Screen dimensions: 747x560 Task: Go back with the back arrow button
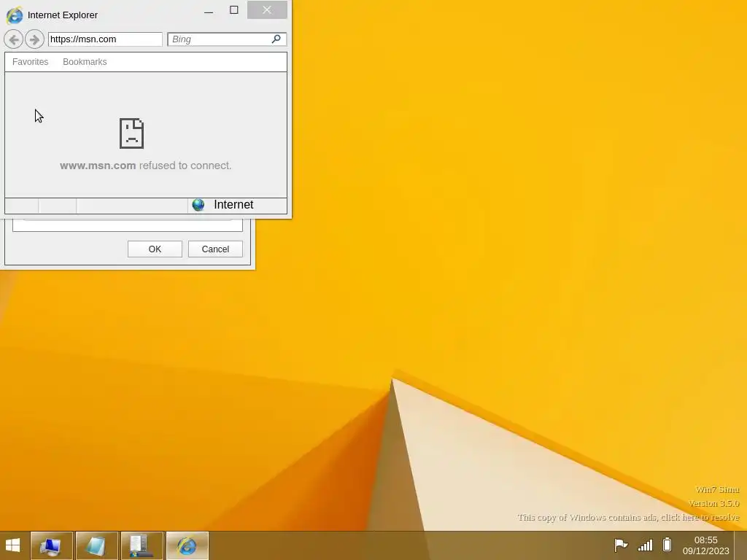(x=13, y=39)
